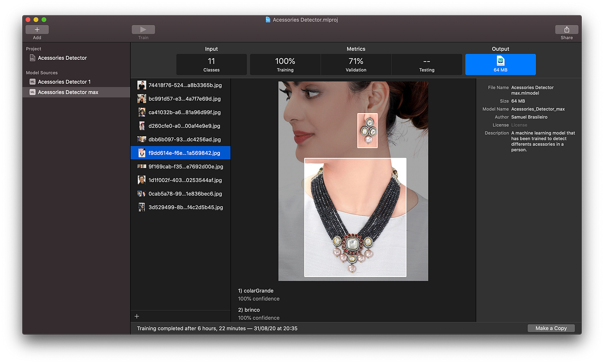Click the ML badge icon next to Acessories Detector 1

click(31, 81)
